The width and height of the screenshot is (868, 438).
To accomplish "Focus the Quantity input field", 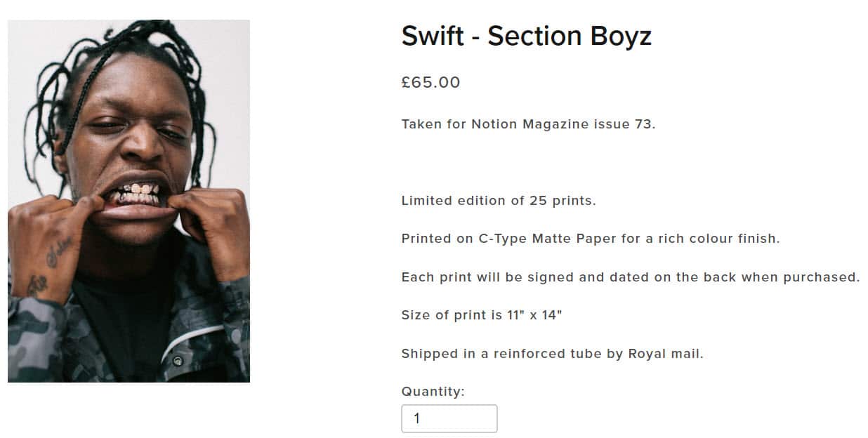I will tap(449, 419).
